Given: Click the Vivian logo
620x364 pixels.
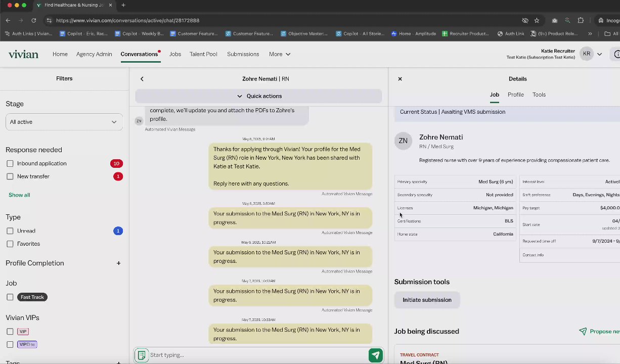Looking at the screenshot, I should (x=23, y=54).
